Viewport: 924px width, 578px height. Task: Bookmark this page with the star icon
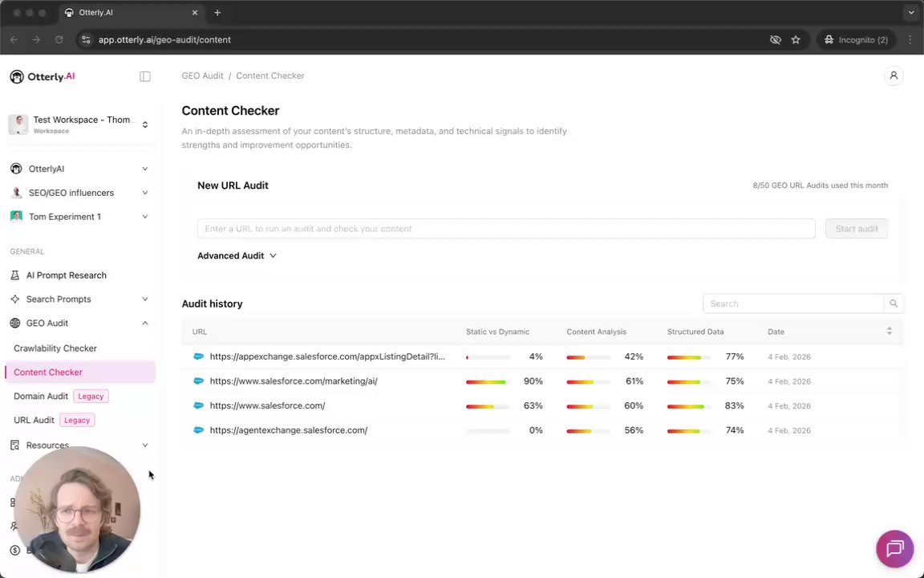click(x=796, y=39)
